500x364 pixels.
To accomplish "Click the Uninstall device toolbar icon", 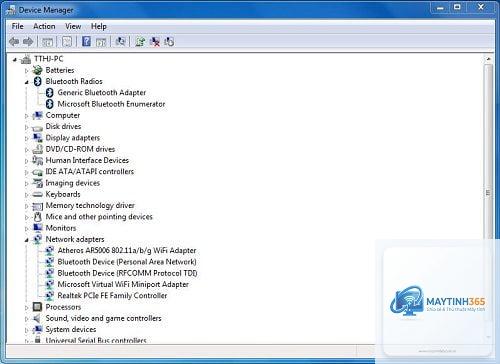I will 155,41.
